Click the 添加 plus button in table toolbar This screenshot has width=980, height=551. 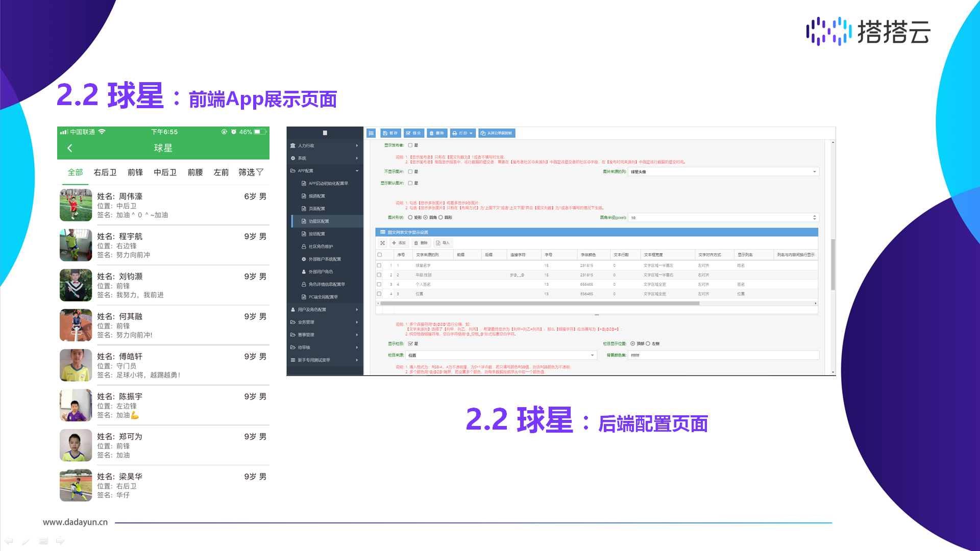pos(399,243)
